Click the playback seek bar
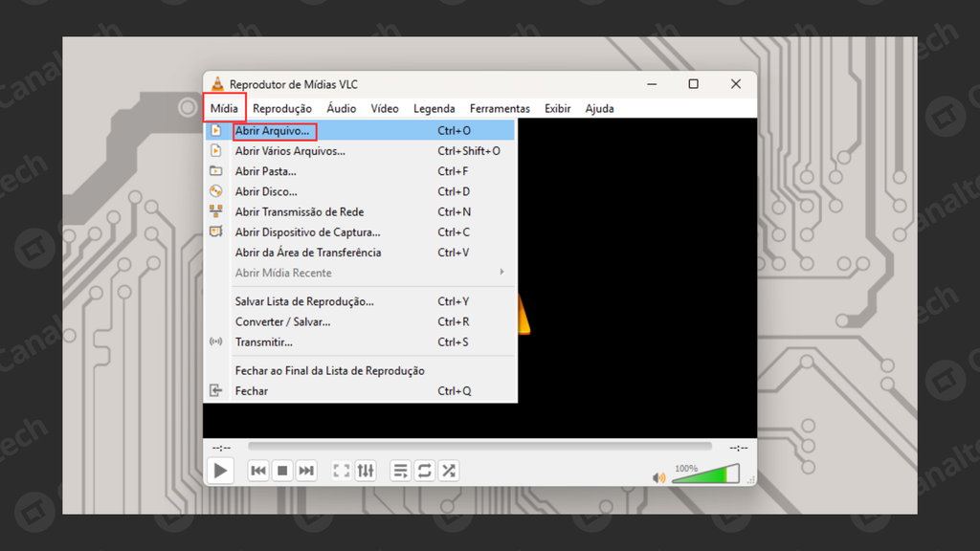 (479, 447)
